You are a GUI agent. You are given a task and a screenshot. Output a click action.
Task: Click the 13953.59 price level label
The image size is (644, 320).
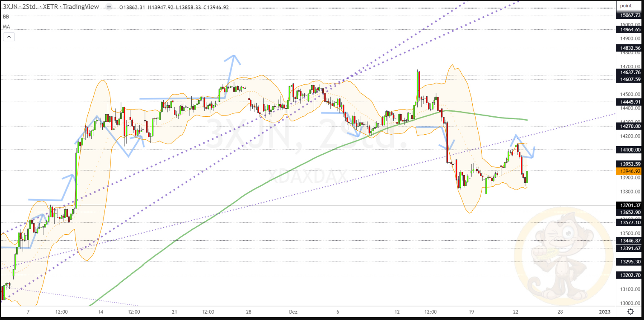tap(630, 164)
